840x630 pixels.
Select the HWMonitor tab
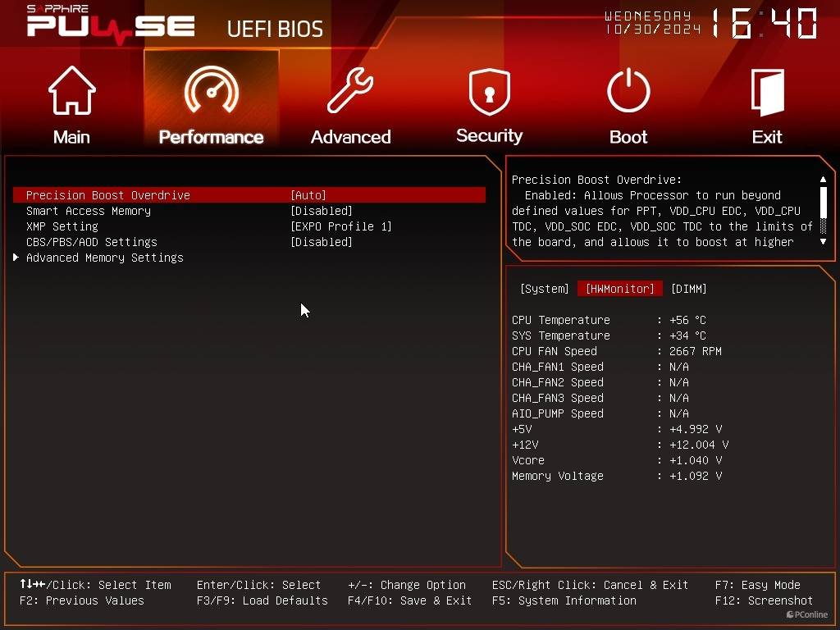point(619,289)
